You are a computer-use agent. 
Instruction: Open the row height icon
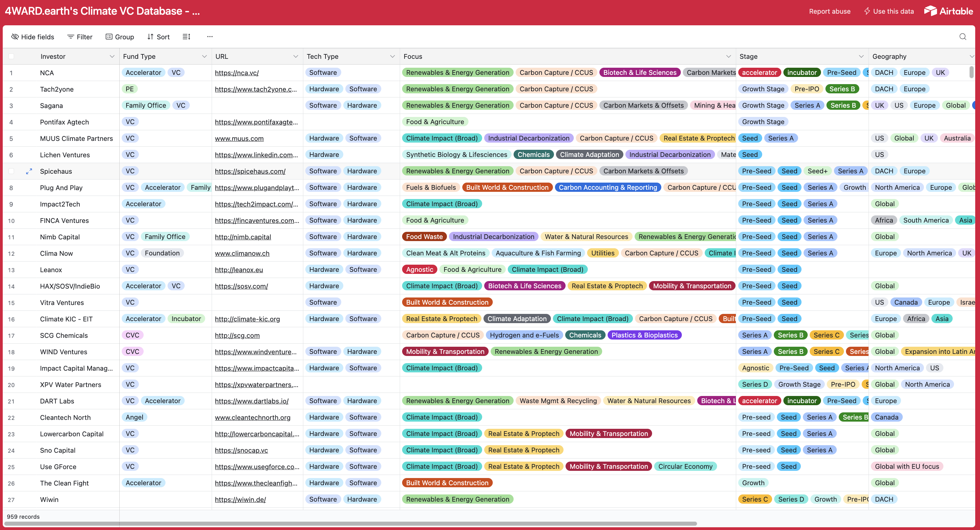pyautogui.click(x=186, y=37)
